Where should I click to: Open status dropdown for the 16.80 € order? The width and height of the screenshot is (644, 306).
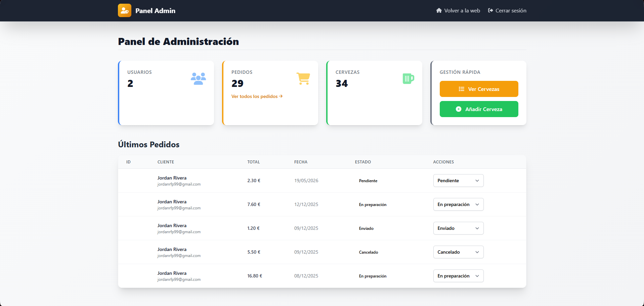[x=458, y=276]
